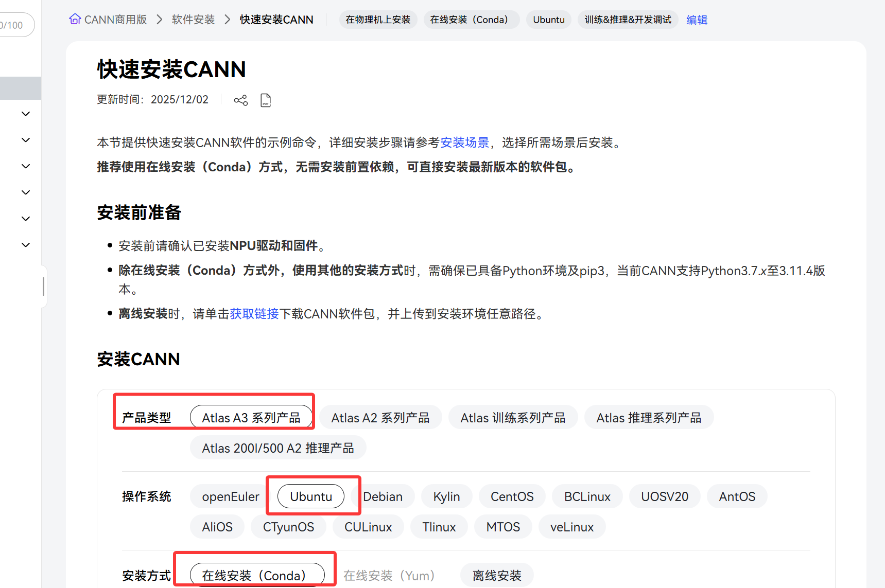Click the 更新时间：2025/12/02 text
Screen dimensions: 885x588
153,99
